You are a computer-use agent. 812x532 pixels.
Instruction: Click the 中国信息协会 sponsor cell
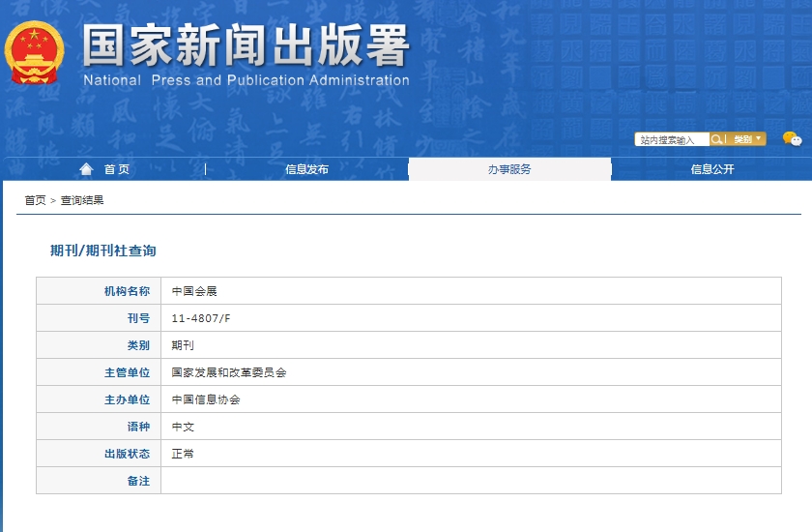(206, 399)
